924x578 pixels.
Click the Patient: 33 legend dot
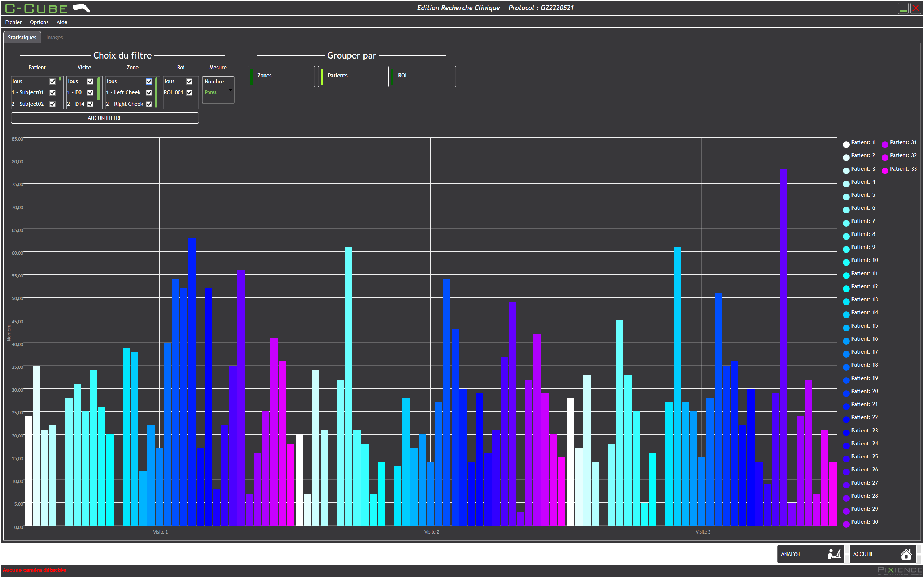tap(885, 171)
